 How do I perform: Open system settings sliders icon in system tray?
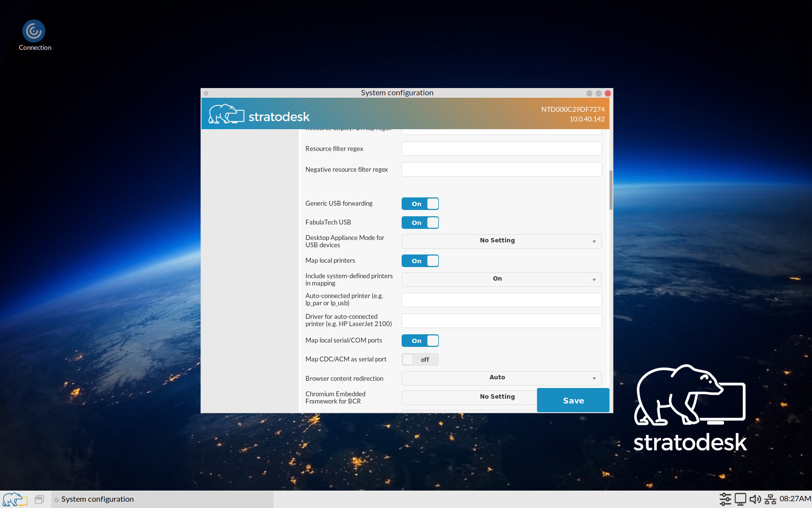point(725,499)
